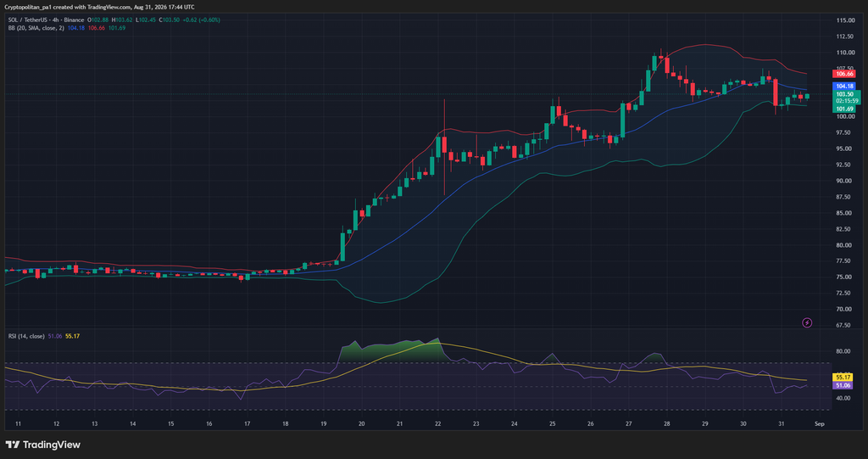Click the BB (20, SMA, close, 2) legend
This screenshot has height=459, width=868.
click(x=36, y=28)
